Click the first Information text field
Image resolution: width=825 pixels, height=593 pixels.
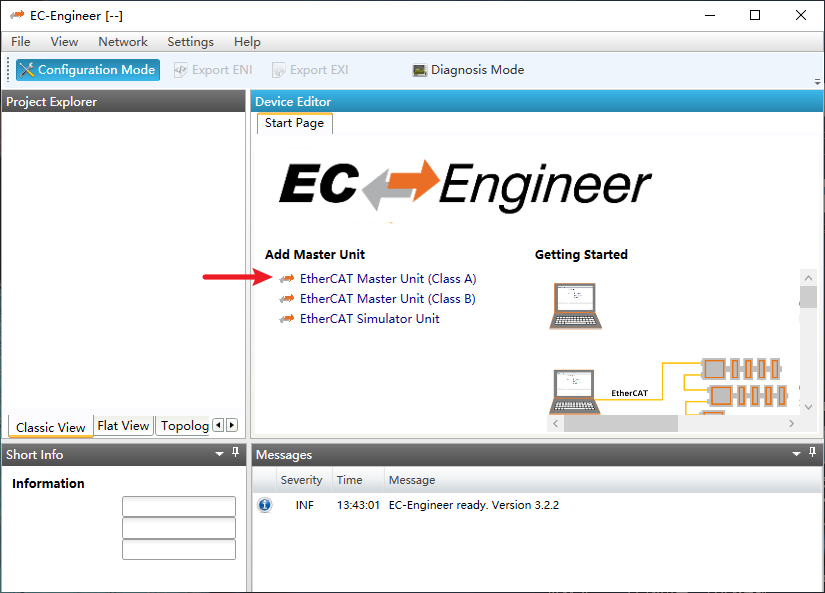click(x=179, y=506)
